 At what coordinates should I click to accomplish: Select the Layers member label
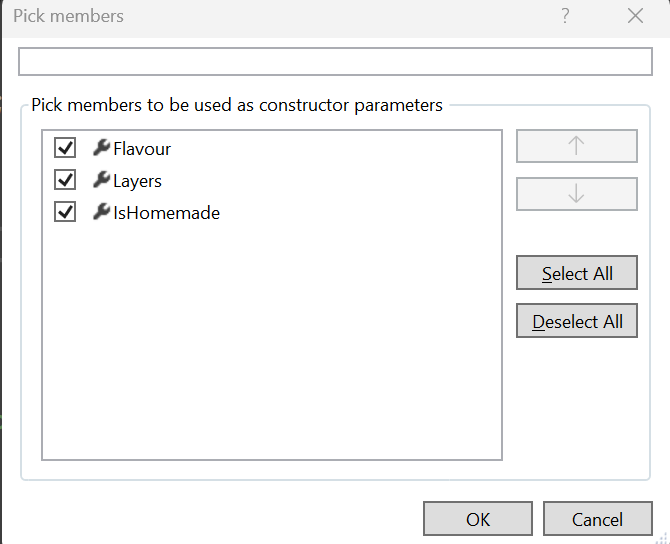pyautogui.click(x=137, y=181)
